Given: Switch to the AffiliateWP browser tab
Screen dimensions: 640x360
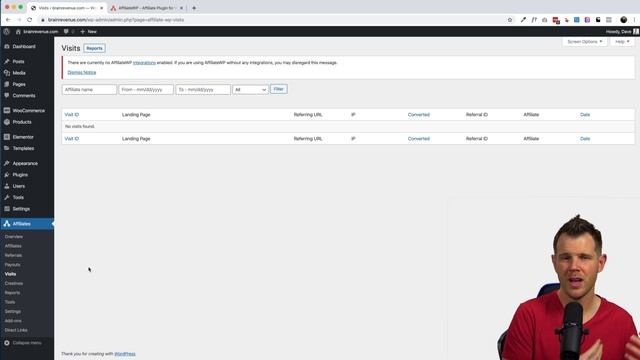Looking at the screenshot, I should 146,8.
